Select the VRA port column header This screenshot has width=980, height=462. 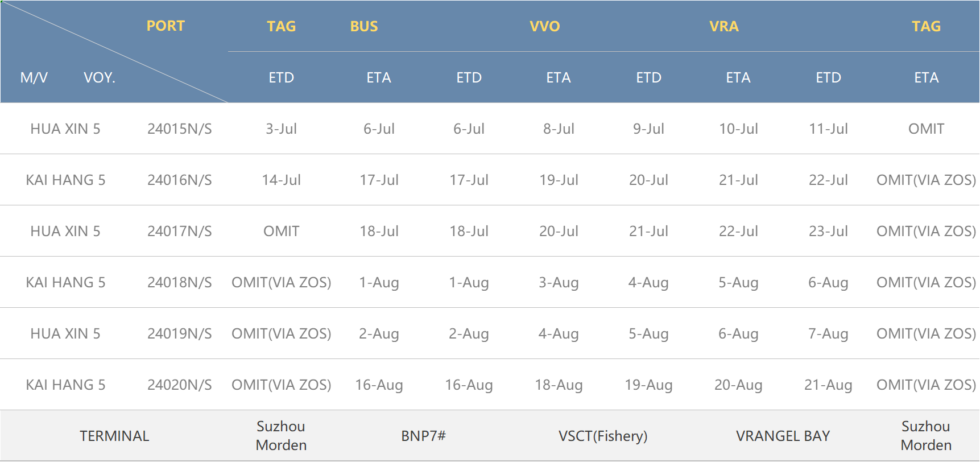pyautogui.click(x=724, y=26)
